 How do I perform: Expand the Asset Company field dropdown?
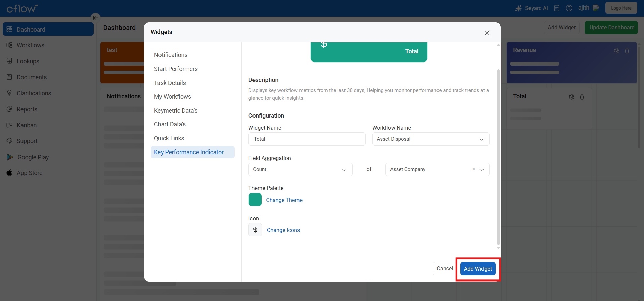(x=482, y=170)
